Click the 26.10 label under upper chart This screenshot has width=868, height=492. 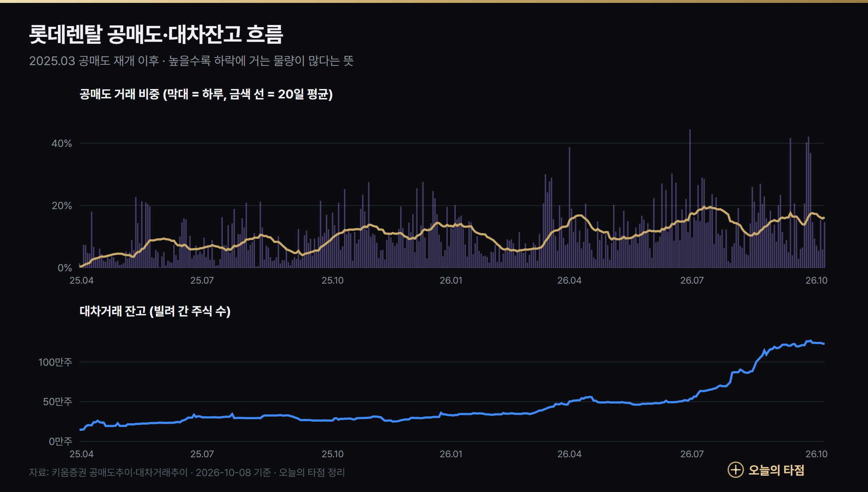point(817,280)
